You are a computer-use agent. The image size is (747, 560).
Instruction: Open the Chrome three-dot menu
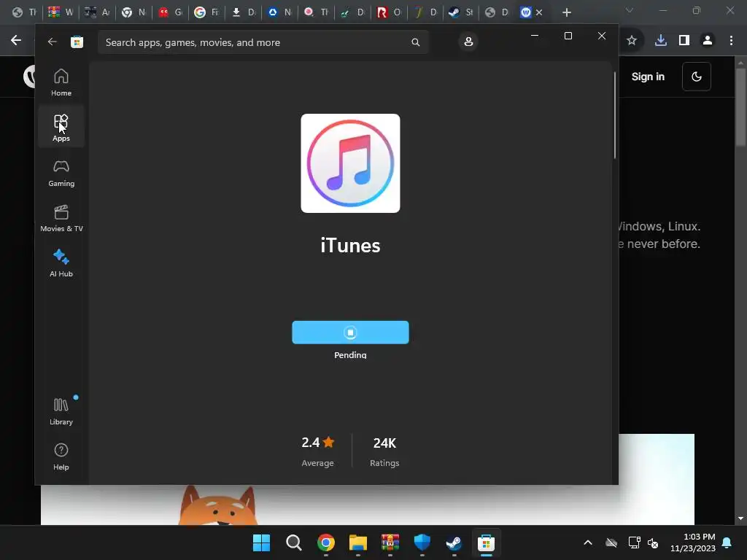pyautogui.click(x=731, y=41)
